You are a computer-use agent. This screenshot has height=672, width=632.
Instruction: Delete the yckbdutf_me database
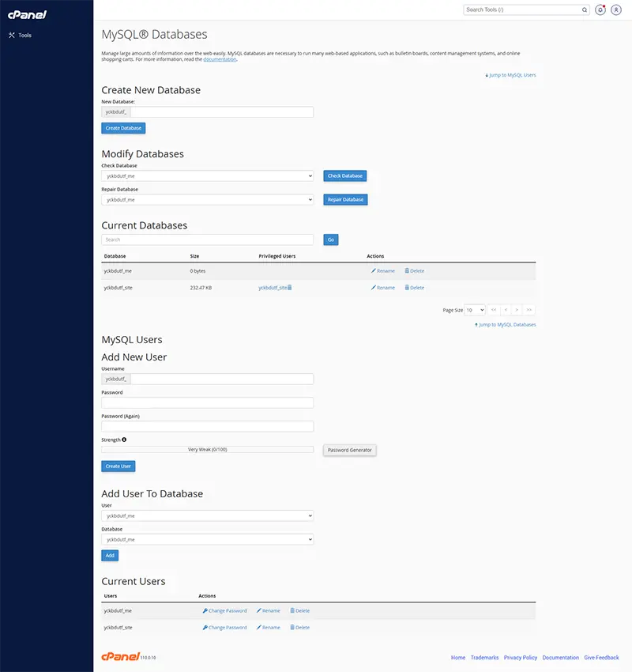[x=415, y=271]
